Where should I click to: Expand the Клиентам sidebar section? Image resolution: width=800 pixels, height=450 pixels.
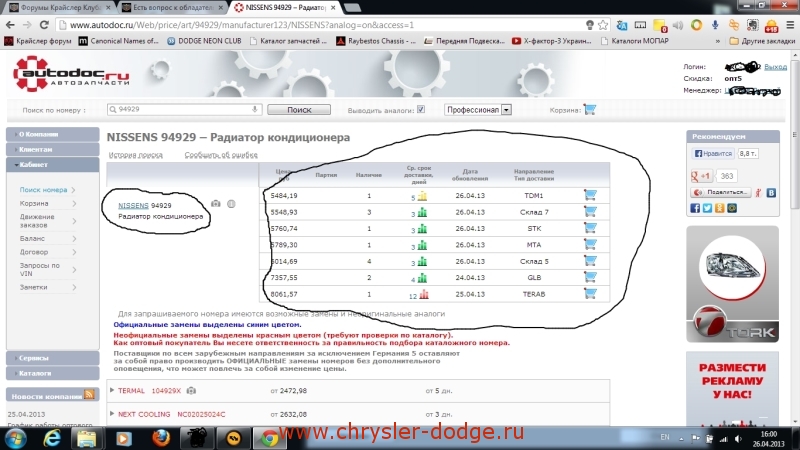(x=53, y=149)
